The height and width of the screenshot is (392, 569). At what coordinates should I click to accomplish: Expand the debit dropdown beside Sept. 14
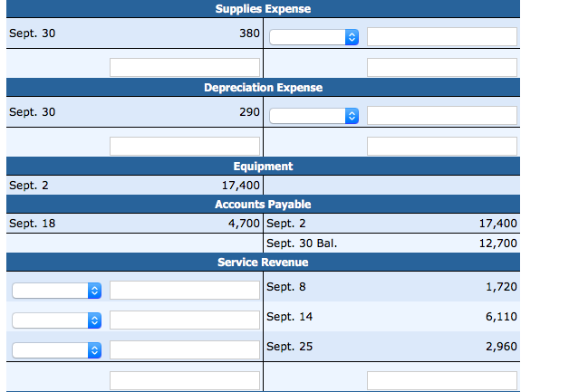pos(56,320)
